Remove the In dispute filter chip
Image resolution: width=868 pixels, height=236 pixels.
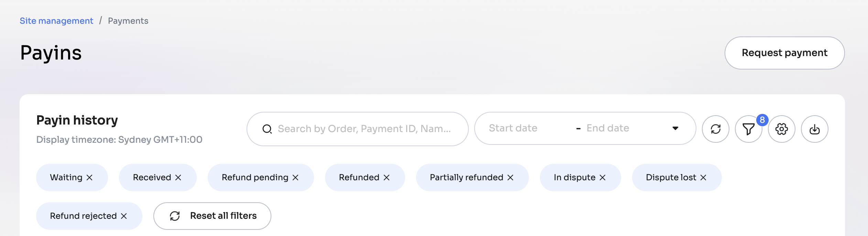(603, 178)
